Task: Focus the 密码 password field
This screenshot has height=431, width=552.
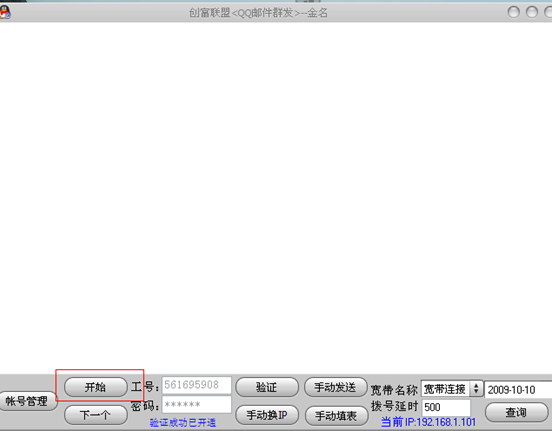Action: [196, 404]
